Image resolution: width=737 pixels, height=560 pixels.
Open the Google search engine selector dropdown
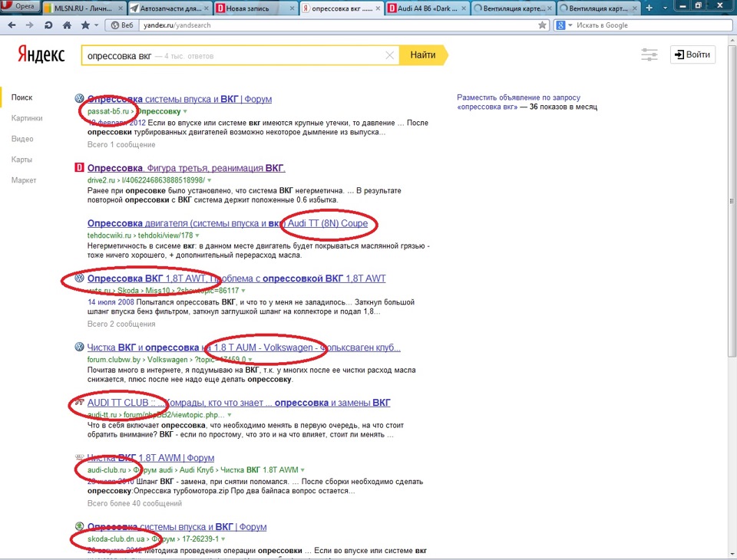[563, 25]
